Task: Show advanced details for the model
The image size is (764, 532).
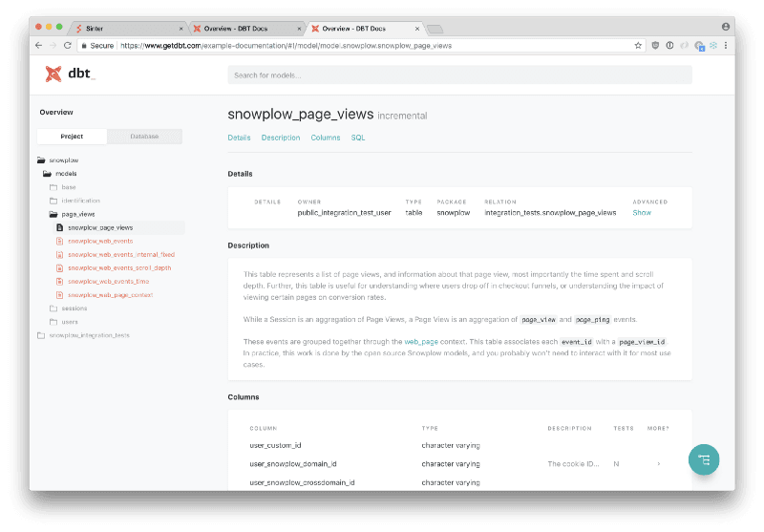Action: [x=642, y=213]
